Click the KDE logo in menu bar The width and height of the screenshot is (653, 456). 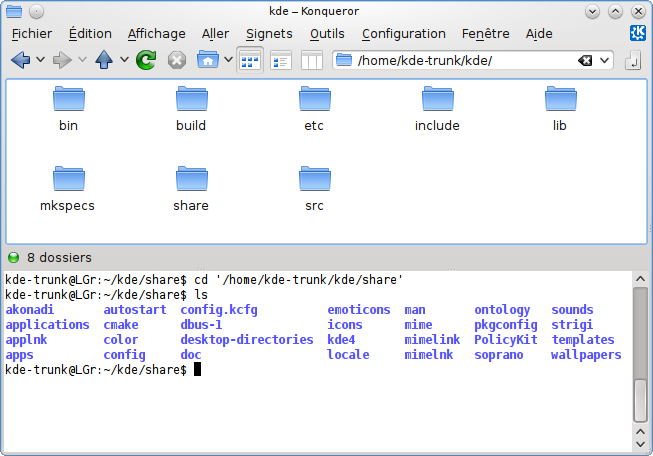[x=637, y=33]
